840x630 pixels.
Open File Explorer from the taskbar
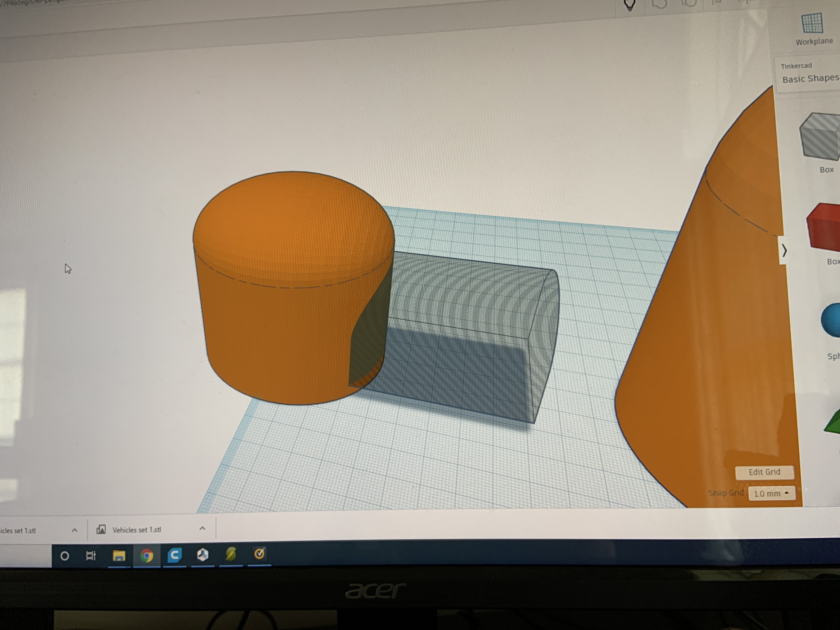[x=119, y=556]
